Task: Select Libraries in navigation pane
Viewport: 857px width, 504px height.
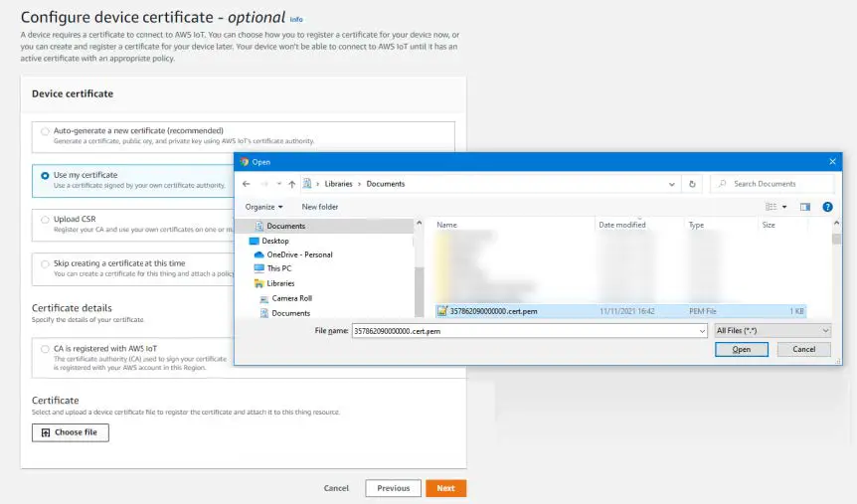Action: [280, 283]
